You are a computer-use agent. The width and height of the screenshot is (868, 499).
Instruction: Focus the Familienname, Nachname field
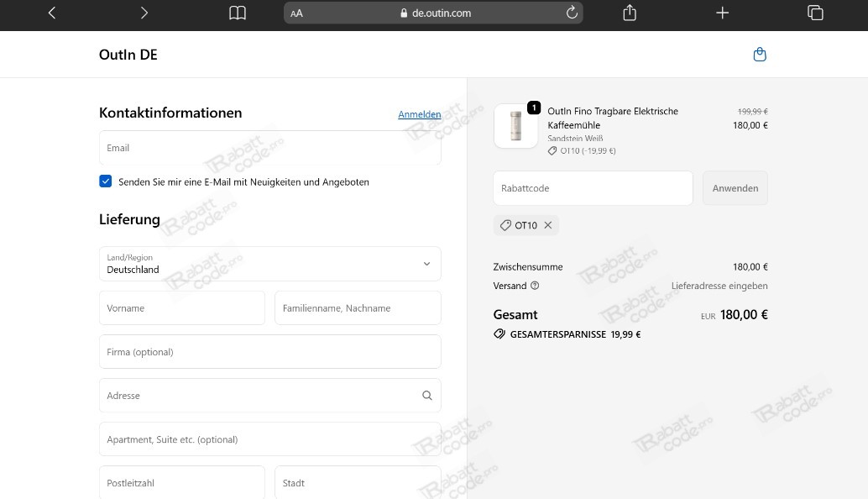(x=358, y=308)
